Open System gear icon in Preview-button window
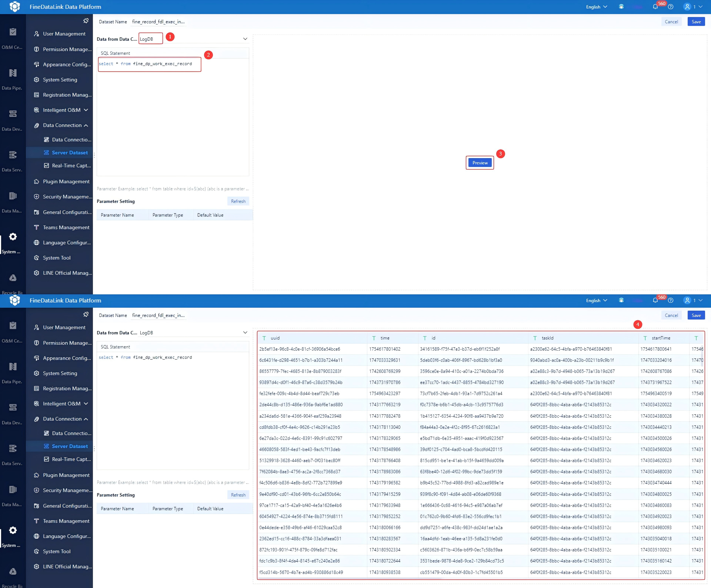The image size is (711, 588). pyautogui.click(x=13, y=237)
